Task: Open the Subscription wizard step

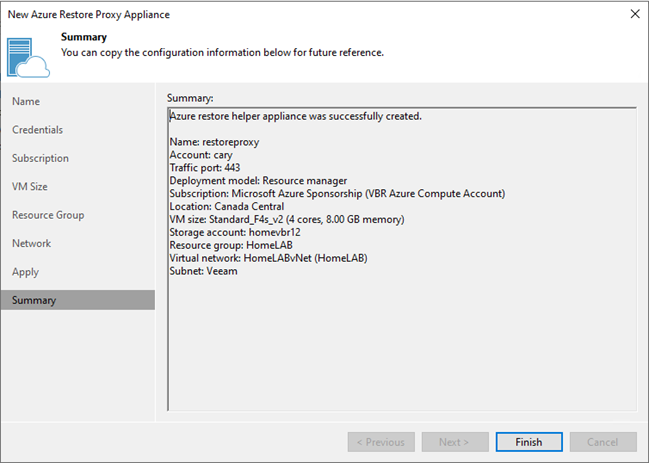Action: pyautogui.click(x=41, y=158)
